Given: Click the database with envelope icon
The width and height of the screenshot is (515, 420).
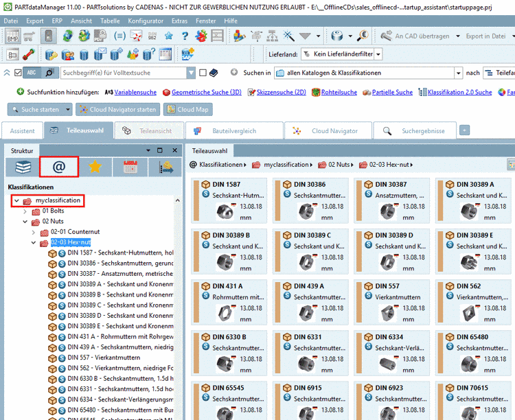Looking at the screenshot, I should [100, 54].
